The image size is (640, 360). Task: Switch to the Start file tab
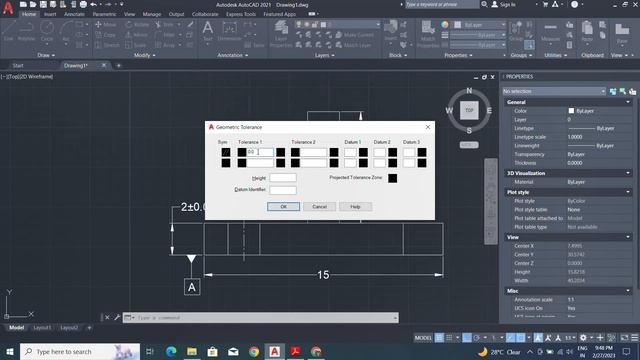(x=18, y=65)
